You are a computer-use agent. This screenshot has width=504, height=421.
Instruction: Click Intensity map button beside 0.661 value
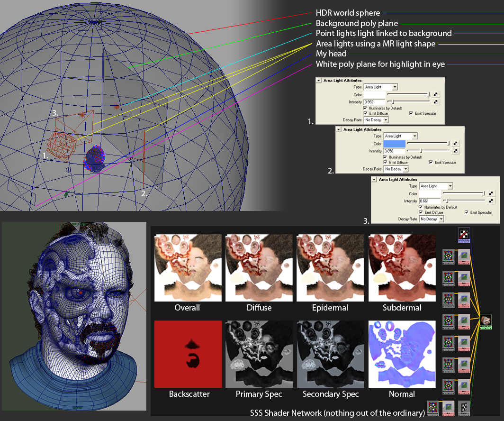(x=491, y=201)
